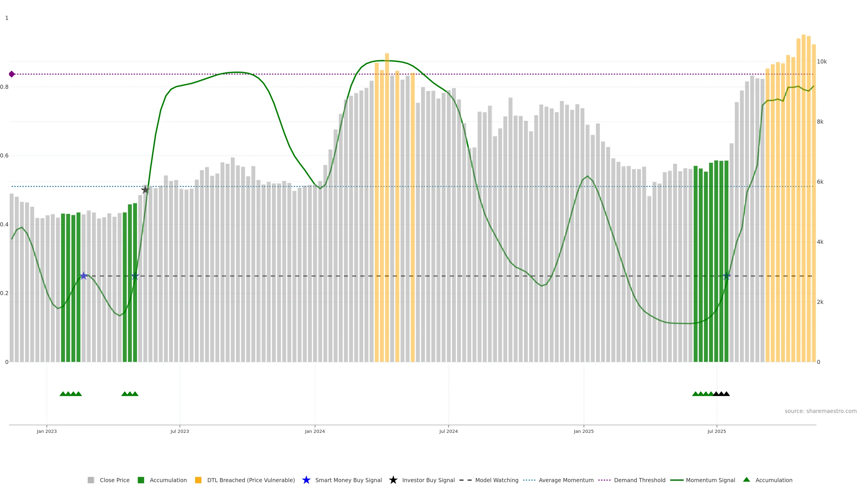Toggle the Close Price legend entry

click(114, 480)
